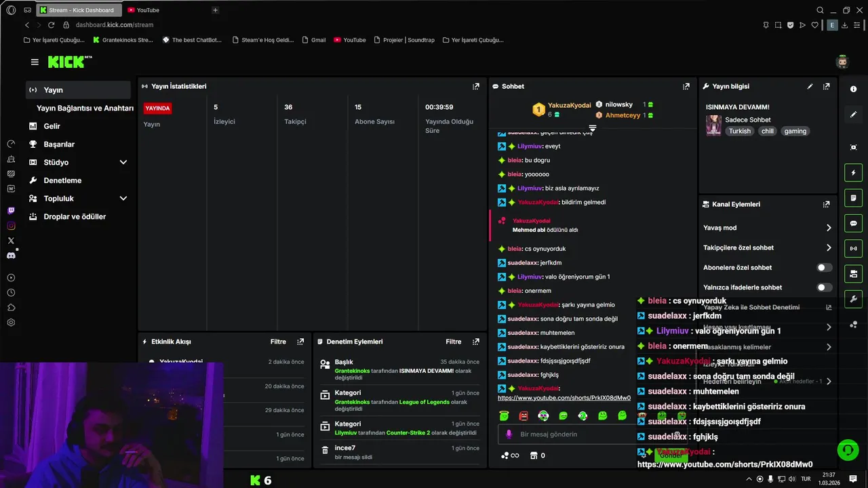The width and height of the screenshot is (868, 488).
Task: Open the profile avatar at top right
Action: click(x=842, y=62)
